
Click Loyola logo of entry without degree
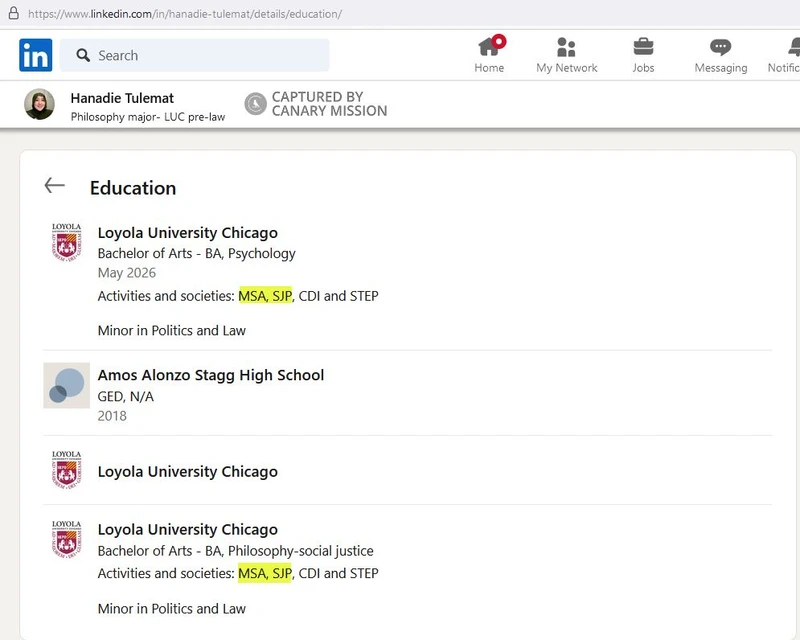pyautogui.click(x=66, y=470)
